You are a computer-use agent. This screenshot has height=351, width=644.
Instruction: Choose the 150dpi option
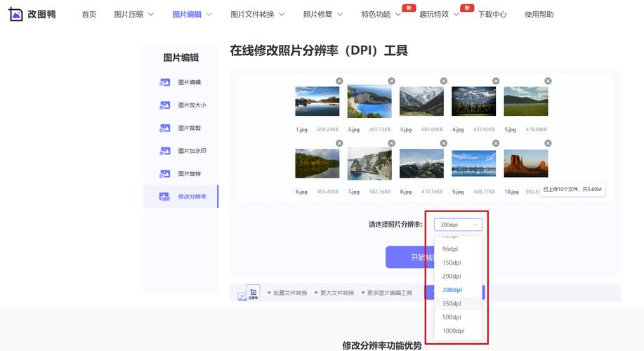(x=458, y=263)
